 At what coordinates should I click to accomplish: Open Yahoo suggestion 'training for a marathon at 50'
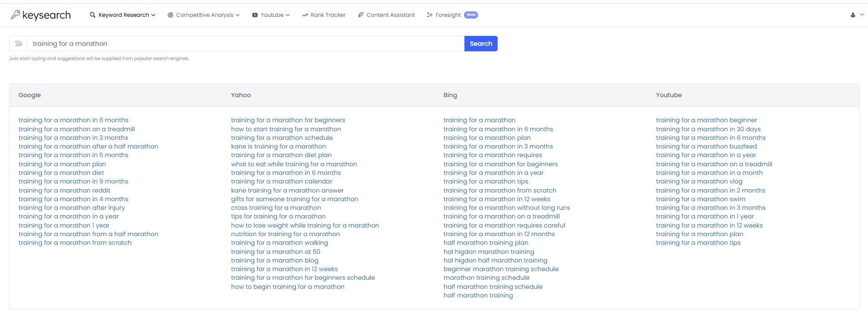click(x=275, y=252)
